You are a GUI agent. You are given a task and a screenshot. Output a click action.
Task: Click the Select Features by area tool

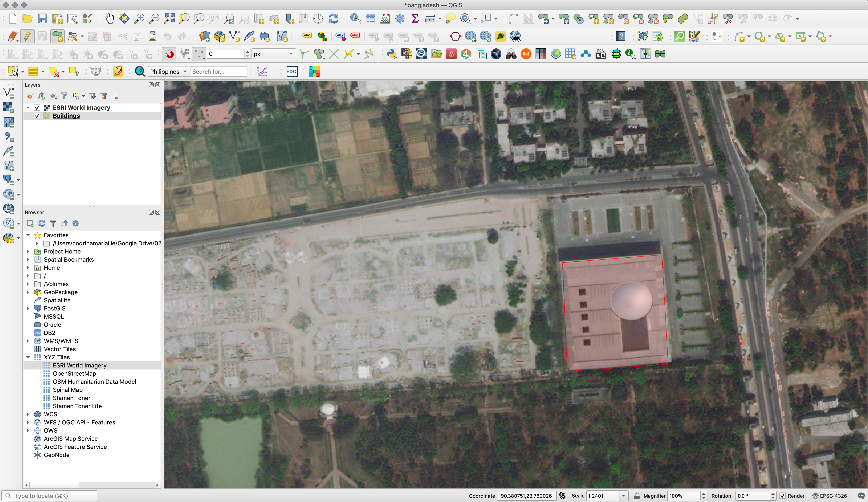[x=12, y=72]
